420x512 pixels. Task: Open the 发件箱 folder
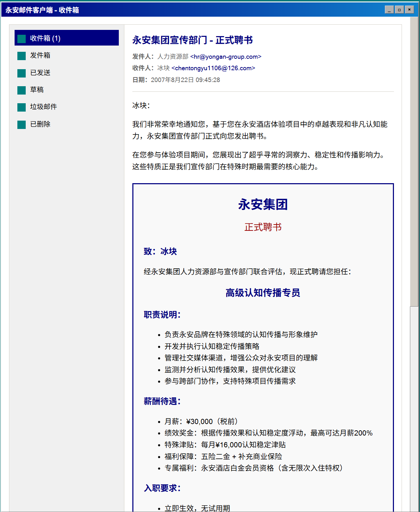pyautogui.click(x=40, y=55)
